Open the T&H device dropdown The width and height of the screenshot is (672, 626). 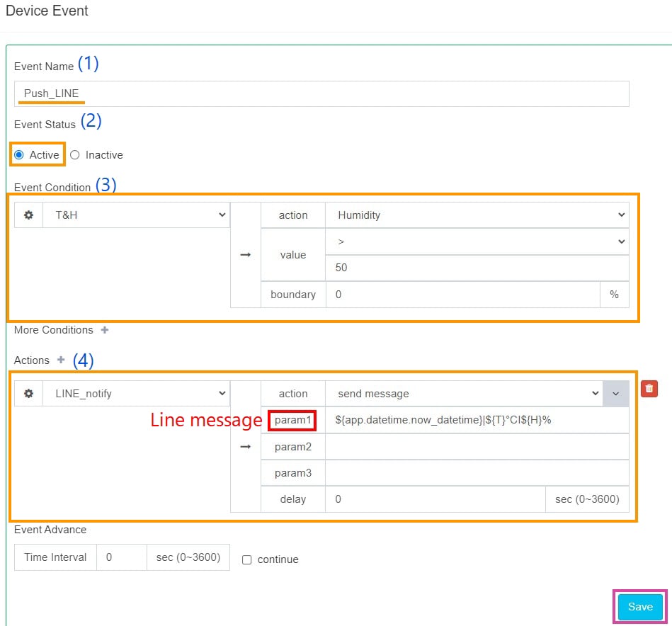point(136,215)
